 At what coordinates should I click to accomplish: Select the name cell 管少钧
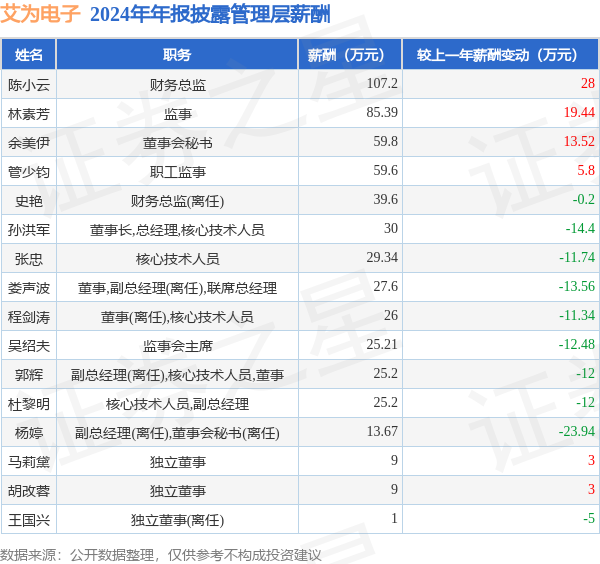coord(29,172)
